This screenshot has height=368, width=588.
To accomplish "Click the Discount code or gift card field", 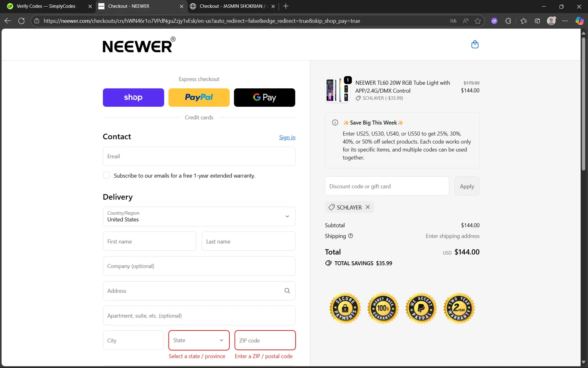I will tap(387, 186).
